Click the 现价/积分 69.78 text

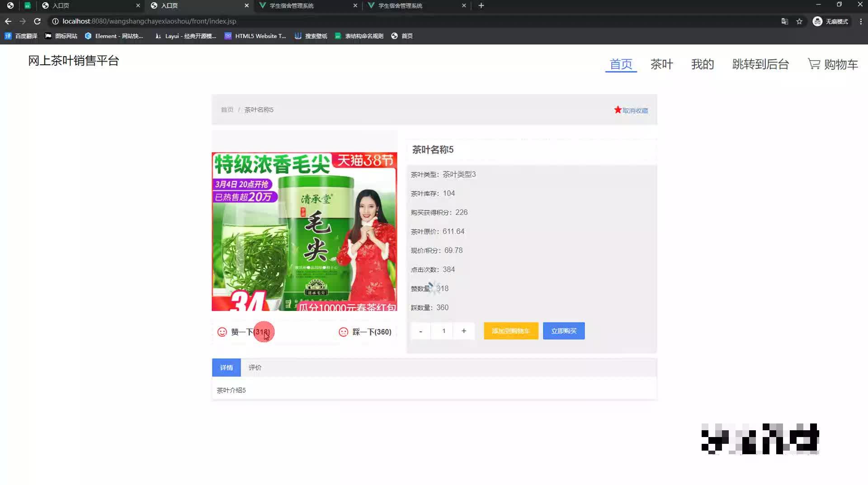pos(436,250)
